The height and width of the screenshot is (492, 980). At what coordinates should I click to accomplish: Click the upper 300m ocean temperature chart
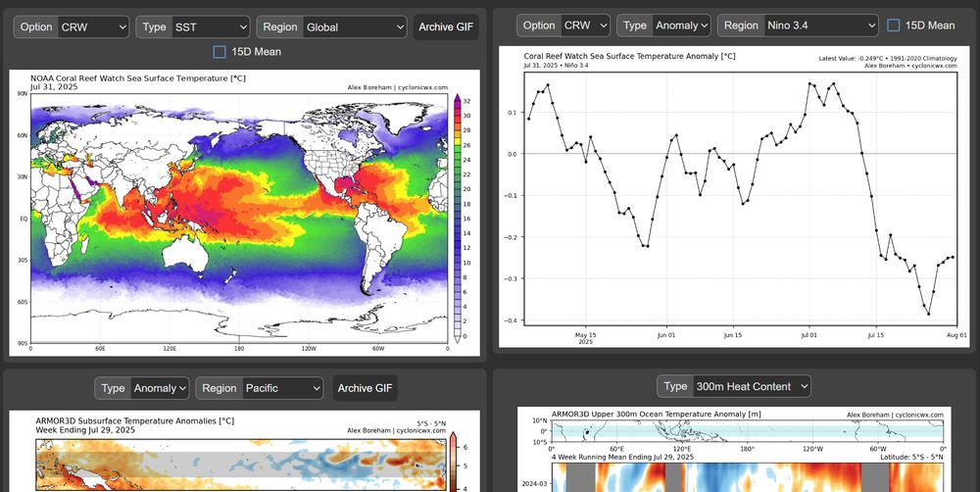(x=747, y=477)
